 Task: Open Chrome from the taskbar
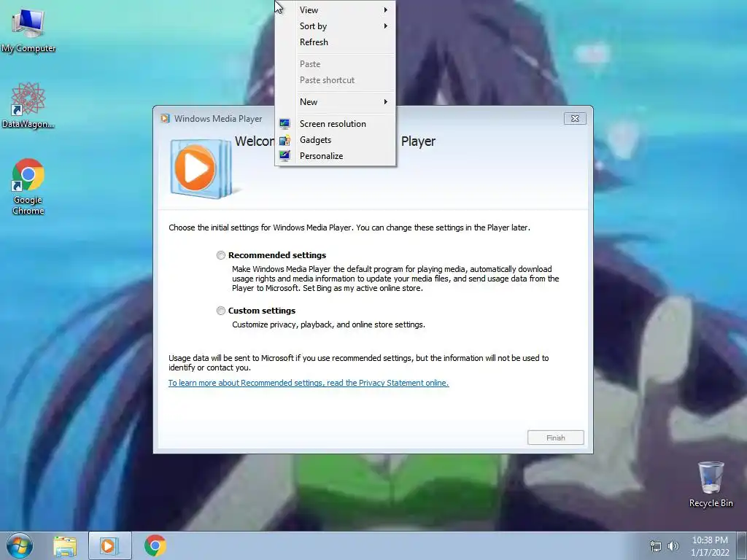[155, 545]
